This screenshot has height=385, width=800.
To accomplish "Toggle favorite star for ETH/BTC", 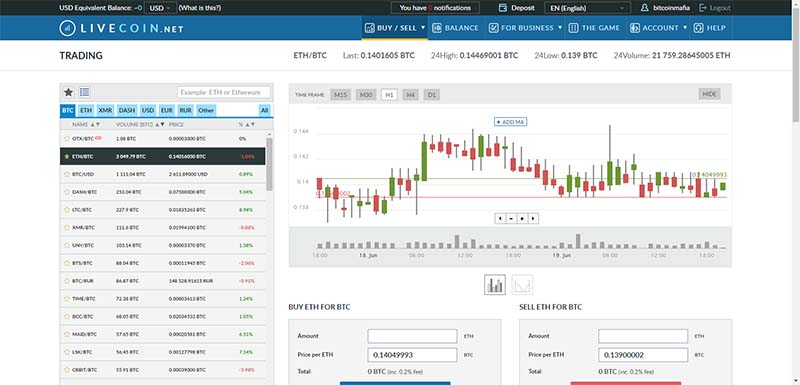I will pos(66,157).
